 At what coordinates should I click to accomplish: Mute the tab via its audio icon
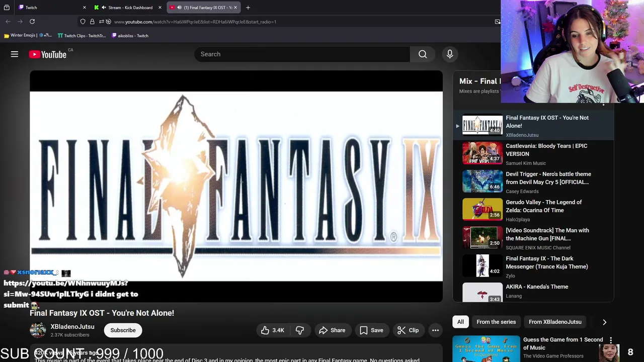[180, 8]
